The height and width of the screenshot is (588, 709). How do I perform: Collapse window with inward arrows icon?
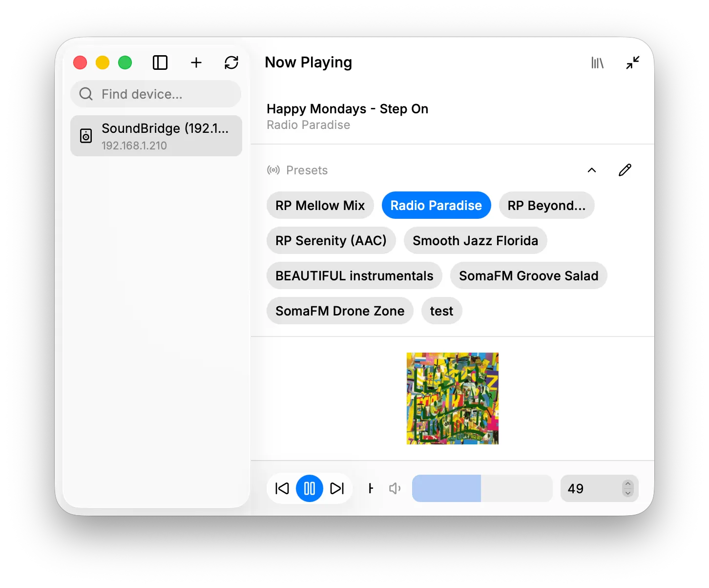(633, 63)
